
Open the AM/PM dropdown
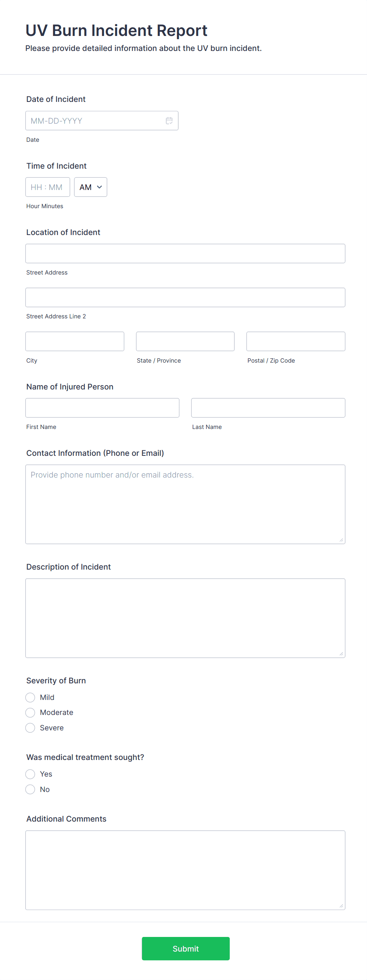click(x=90, y=187)
